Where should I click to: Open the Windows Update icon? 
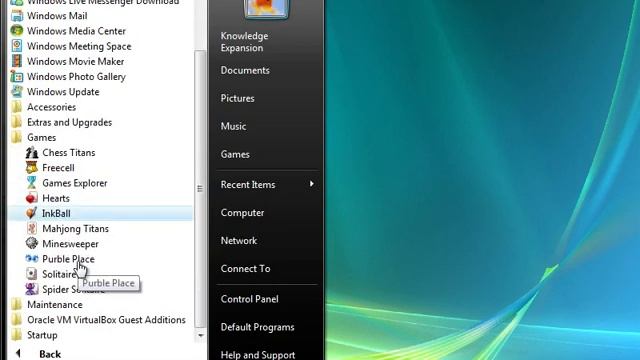pos(17,92)
